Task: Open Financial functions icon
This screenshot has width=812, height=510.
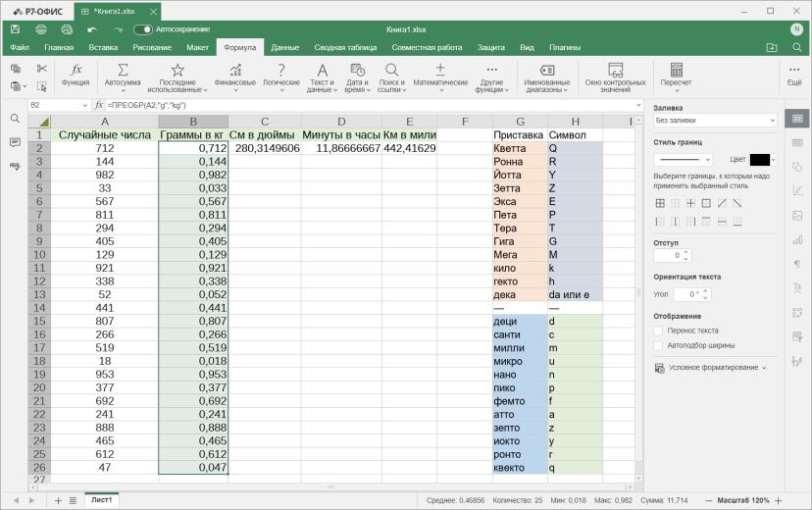Action: click(235, 70)
